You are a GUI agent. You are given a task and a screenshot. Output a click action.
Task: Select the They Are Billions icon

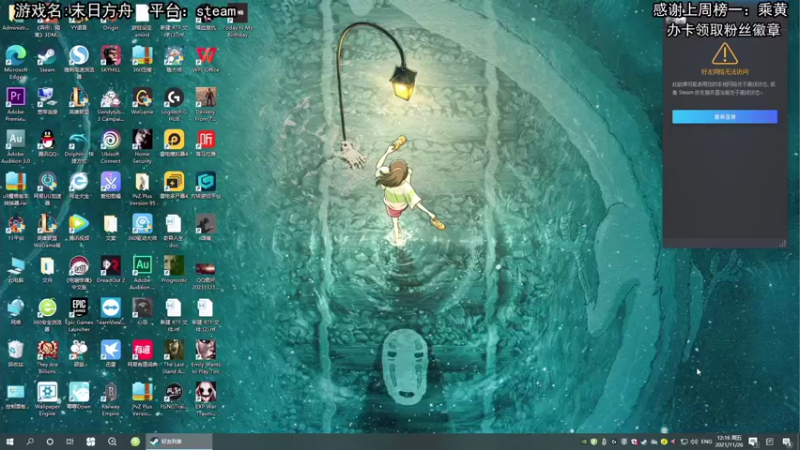47,350
